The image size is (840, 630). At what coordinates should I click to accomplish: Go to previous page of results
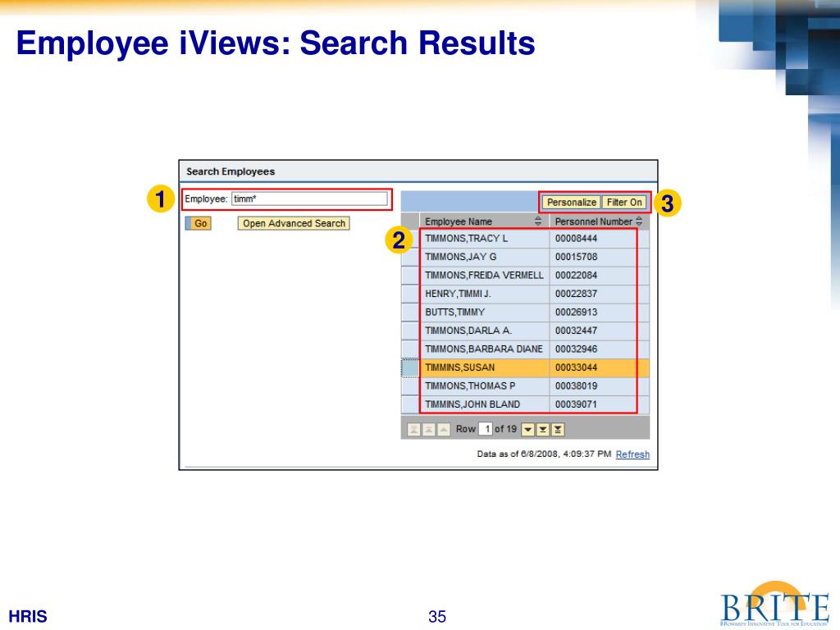pyautogui.click(x=429, y=429)
